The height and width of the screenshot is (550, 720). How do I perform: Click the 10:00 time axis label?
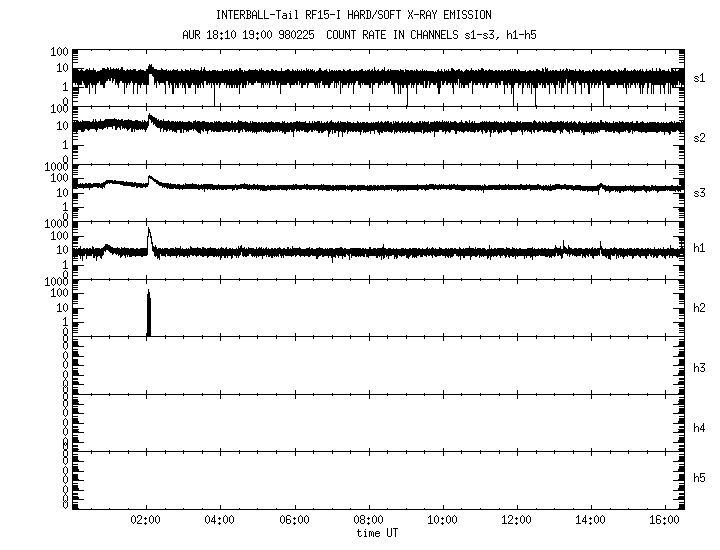[x=442, y=520]
